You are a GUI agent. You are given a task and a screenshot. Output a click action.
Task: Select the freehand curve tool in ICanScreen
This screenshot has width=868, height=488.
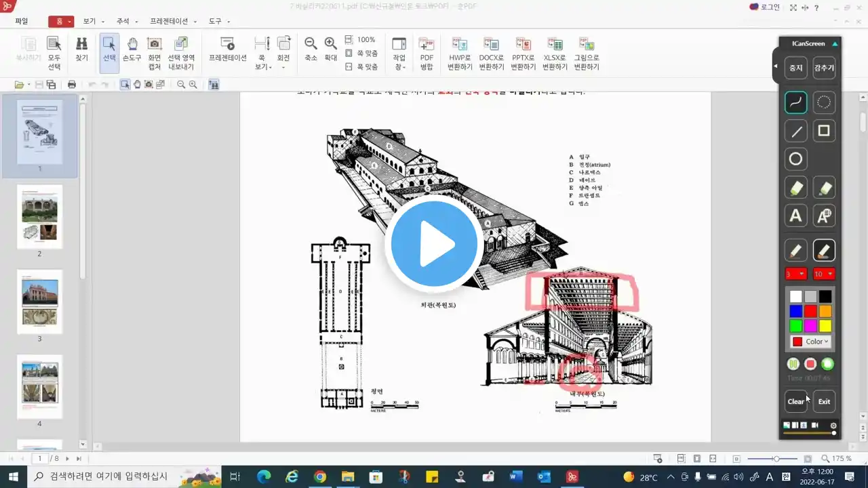pyautogui.click(x=796, y=102)
